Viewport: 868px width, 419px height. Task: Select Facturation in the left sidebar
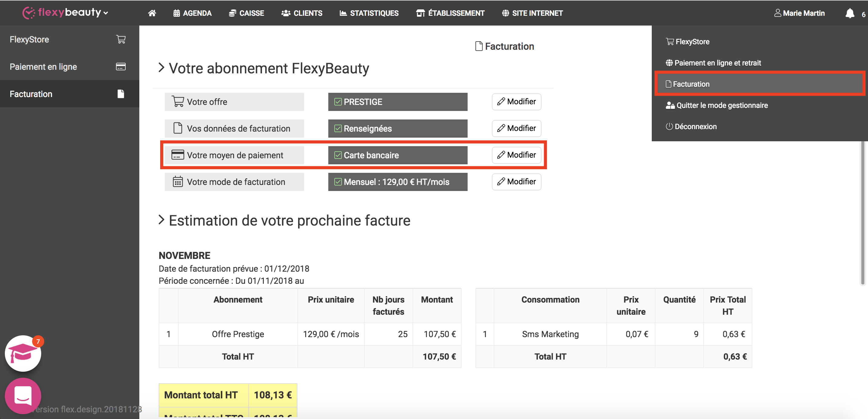coord(69,94)
